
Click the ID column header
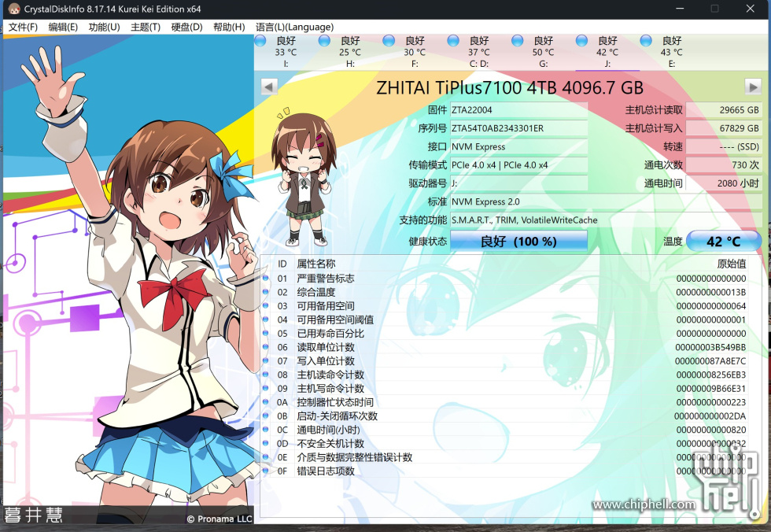coord(282,264)
